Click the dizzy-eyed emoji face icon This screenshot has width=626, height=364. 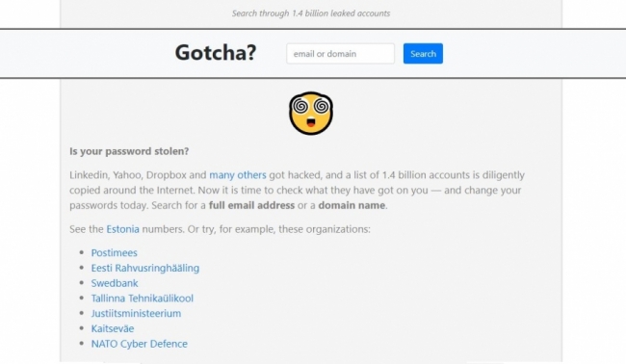click(x=311, y=114)
